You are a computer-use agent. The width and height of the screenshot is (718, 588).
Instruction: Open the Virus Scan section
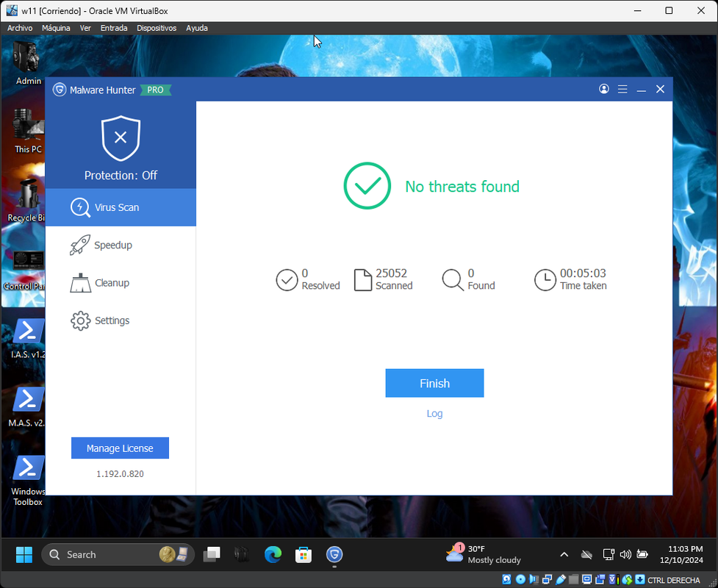[121, 207]
